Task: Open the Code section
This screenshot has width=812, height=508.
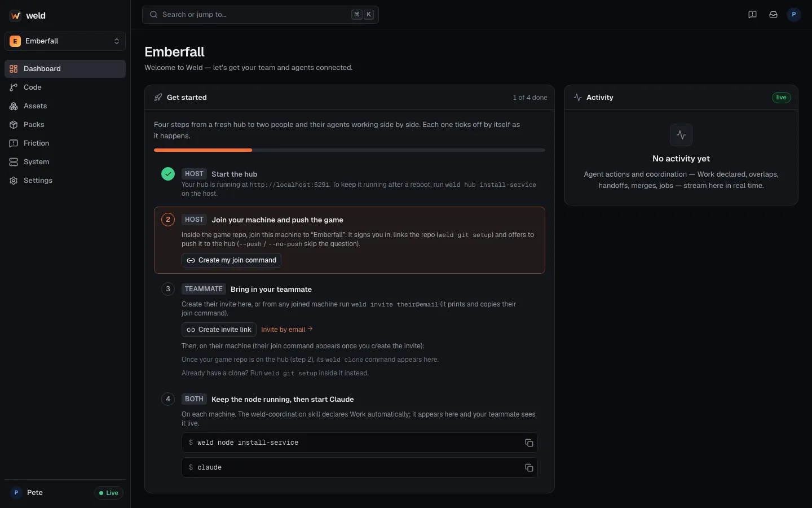Action: tap(65, 87)
